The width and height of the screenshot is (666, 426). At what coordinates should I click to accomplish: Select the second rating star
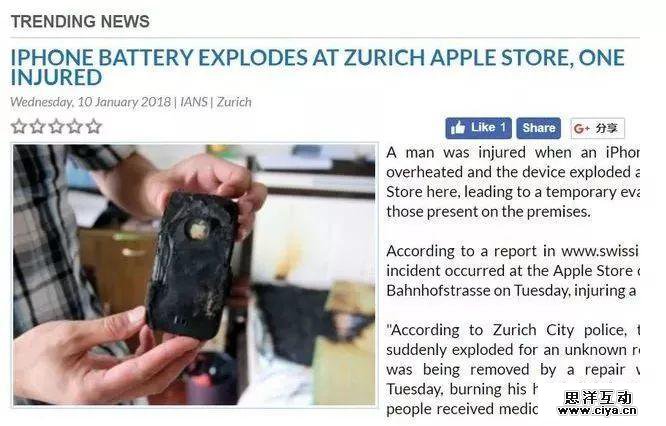[37, 127]
